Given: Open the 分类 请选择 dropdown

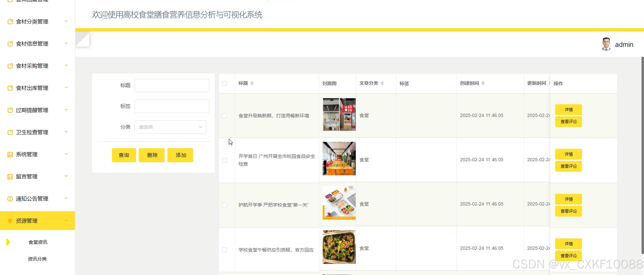Looking at the screenshot, I should pos(170,127).
